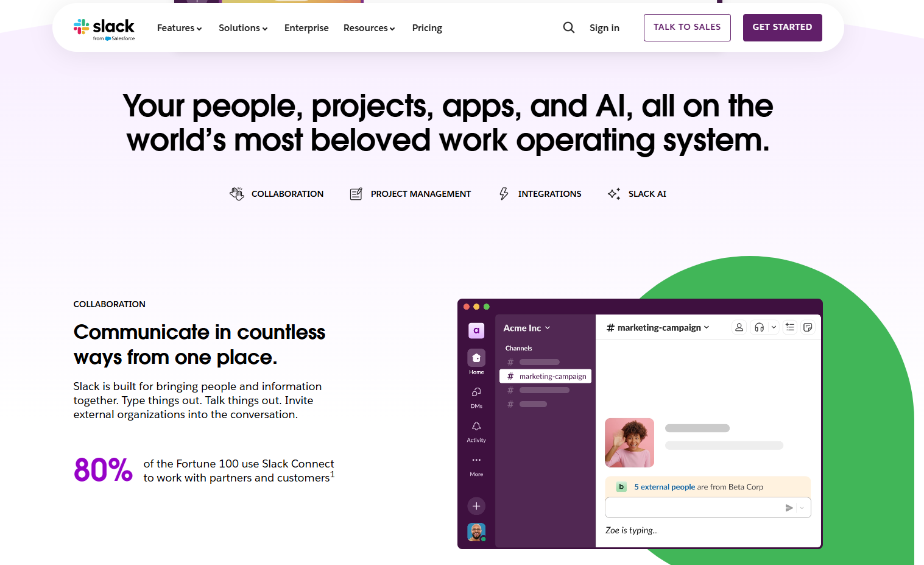924x565 pixels.
Task: Select the Home icon in mockup sidebar
Action: pos(476,358)
